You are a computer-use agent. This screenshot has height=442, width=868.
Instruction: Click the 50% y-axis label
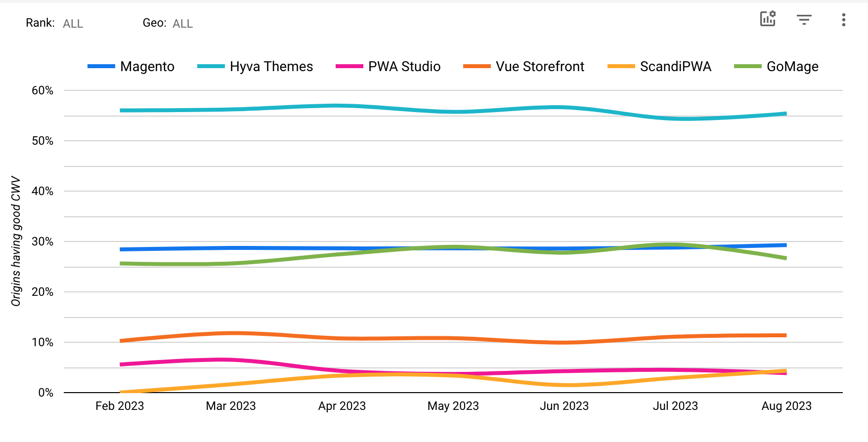[43, 141]
